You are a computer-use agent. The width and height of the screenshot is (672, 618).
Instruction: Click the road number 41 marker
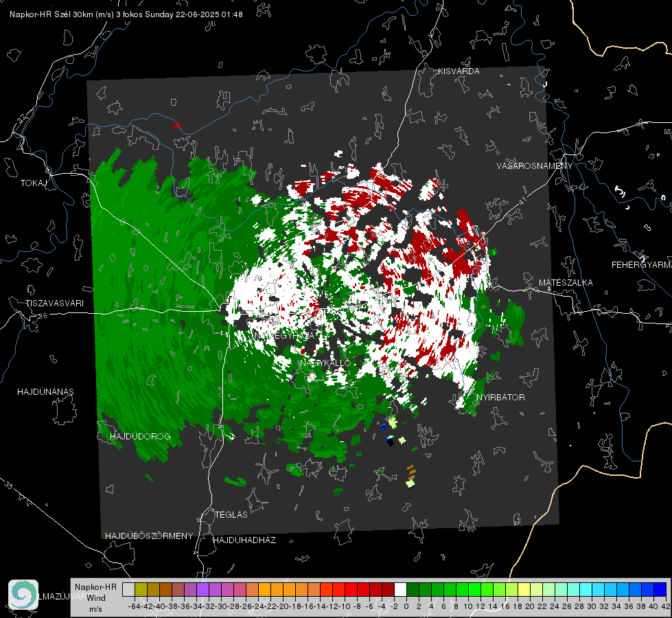[x=522, y=201]
